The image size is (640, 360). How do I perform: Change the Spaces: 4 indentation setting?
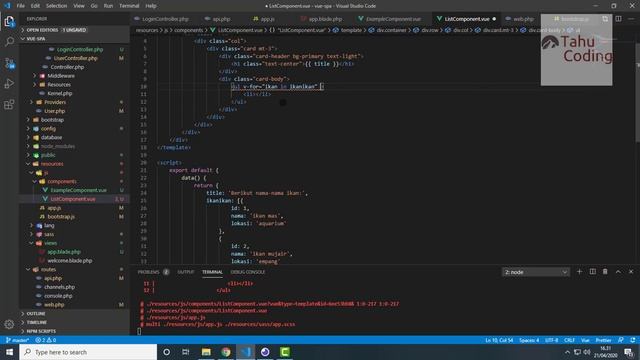click(x=529, y=340)
